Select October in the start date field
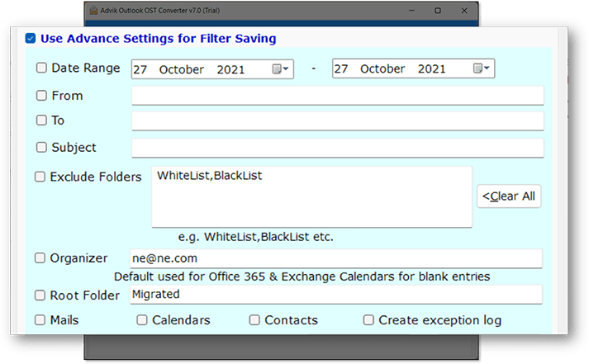The height and width of the screenshot is (364, 589). click(182, 69)
